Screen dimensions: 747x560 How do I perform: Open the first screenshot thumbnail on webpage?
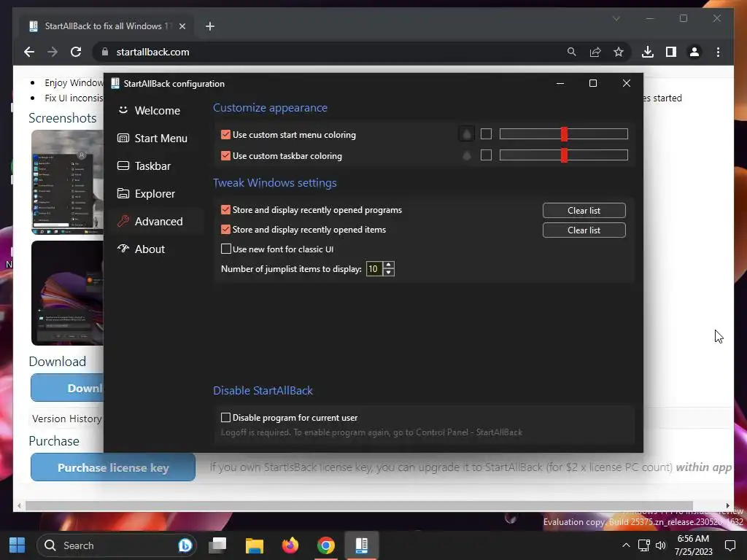(x=67, y=182)
